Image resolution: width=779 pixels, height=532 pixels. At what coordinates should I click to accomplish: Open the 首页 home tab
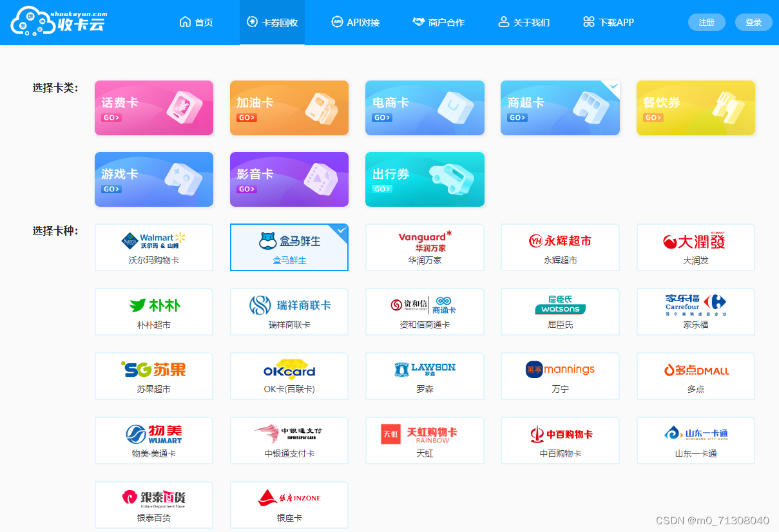(196, 23)
